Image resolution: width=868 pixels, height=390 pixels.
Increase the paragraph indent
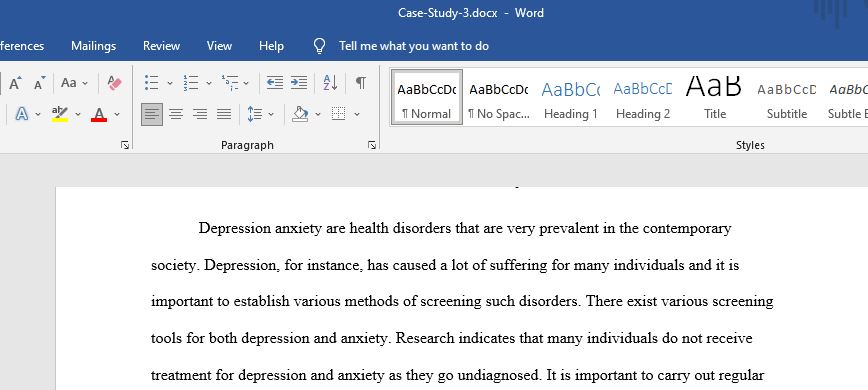[x=299, y=83]
